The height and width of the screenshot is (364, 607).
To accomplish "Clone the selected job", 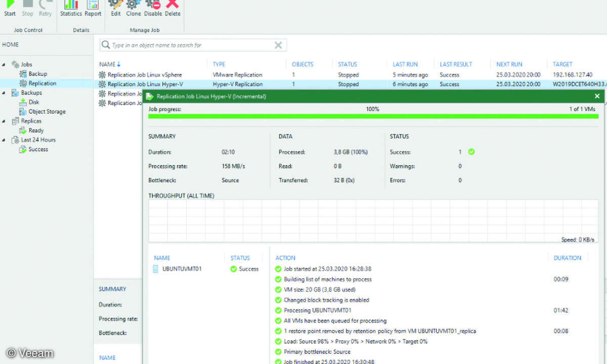I will pyautogui.click(x=134, y=9).
